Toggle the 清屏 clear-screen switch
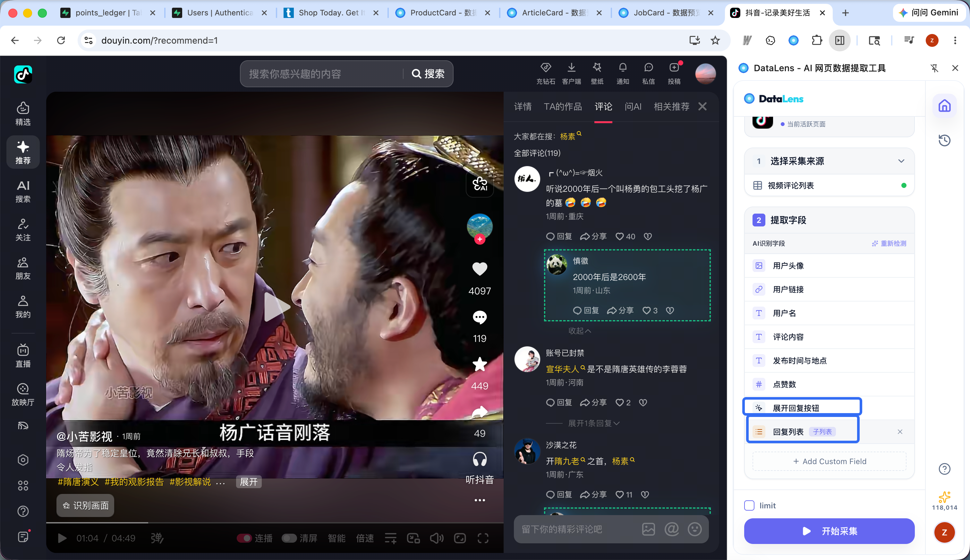 click(x=289, y=538)
